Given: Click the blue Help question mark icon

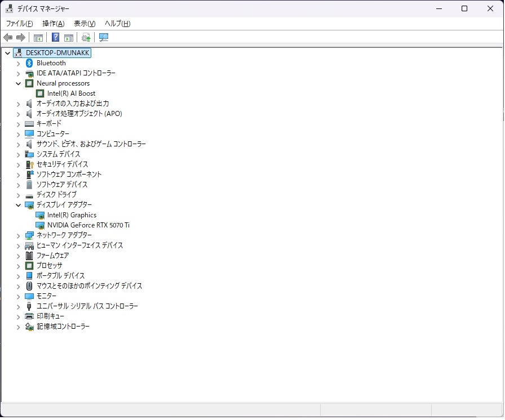Looking at the screenshot, I should (55, 37).
